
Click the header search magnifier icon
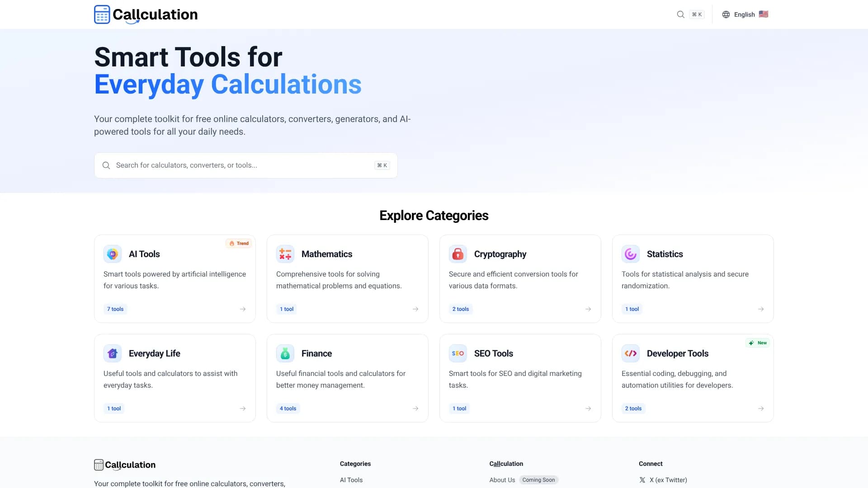coord(680,14)
